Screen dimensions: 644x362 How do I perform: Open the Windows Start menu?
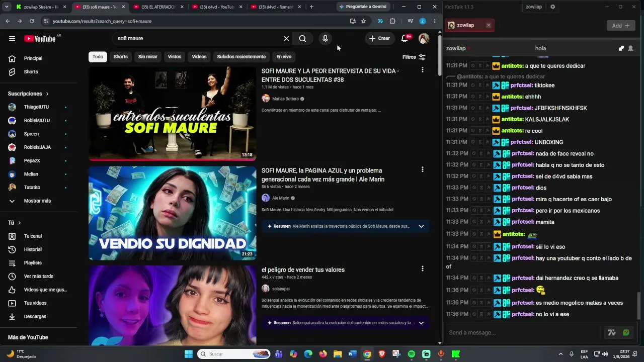pos(189,354)
